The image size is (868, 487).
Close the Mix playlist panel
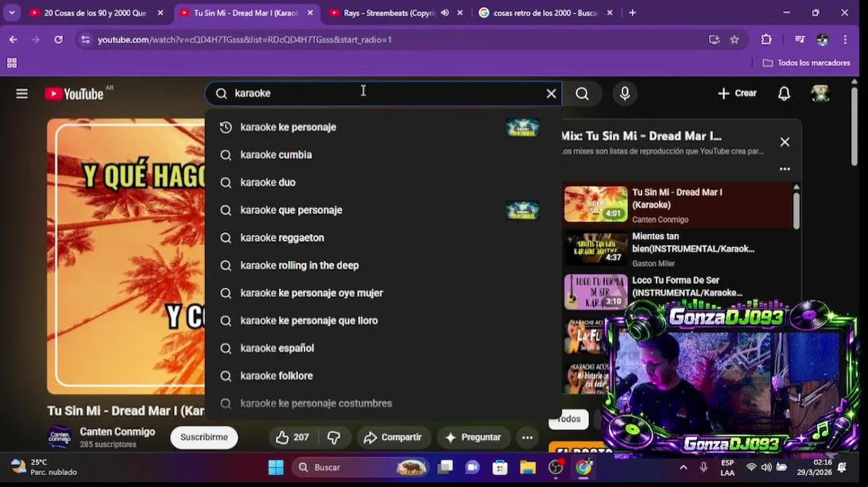click(785, 142)
